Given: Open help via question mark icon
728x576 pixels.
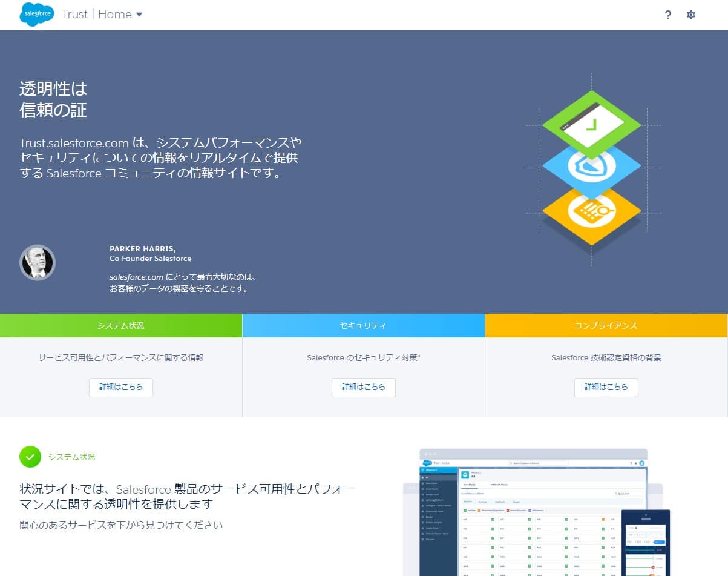Looking at the screenshot, I should coord(667,15).
